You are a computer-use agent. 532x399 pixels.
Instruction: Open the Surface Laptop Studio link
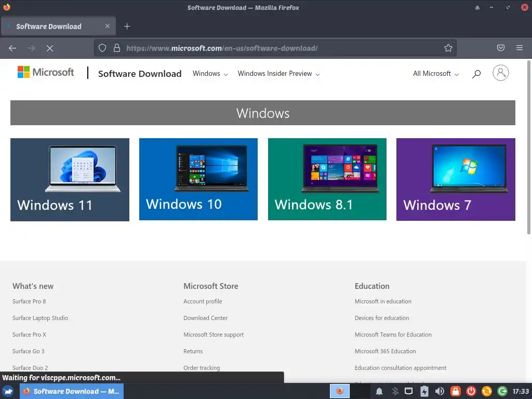pos(41,318)
